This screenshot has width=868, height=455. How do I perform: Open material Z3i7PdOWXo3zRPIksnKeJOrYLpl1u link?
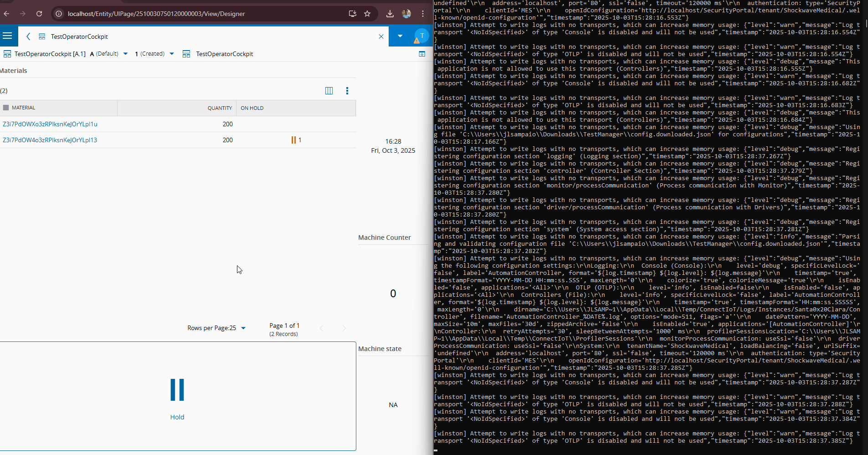[50, 124]
